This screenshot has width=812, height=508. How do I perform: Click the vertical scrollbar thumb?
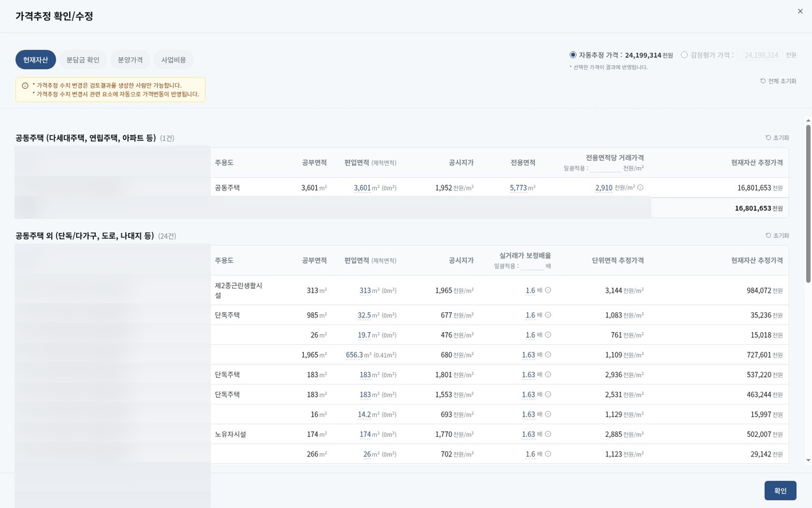pyautogui.click(x=808, y=203)
